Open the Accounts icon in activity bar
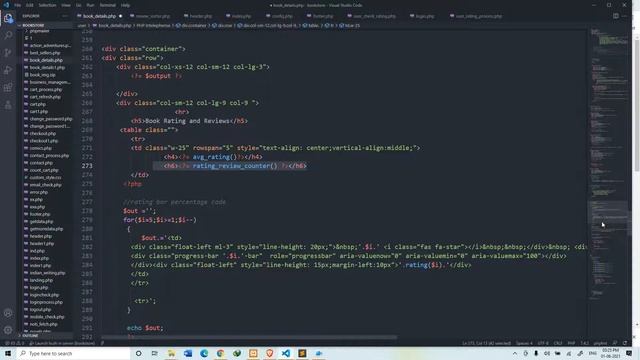This screenshot has height=360, width=640. (8, 313)
